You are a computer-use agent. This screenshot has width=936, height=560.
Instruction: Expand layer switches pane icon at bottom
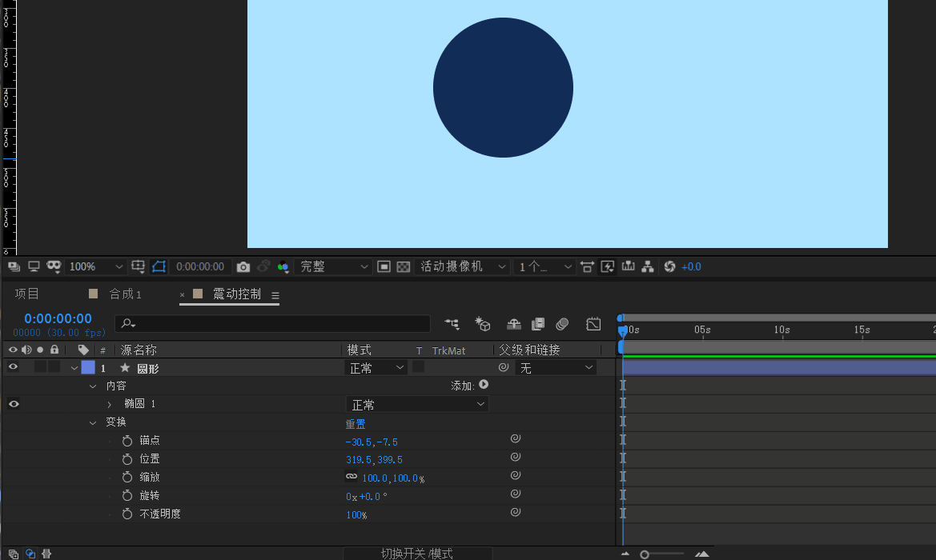click(x=13, y=554)
